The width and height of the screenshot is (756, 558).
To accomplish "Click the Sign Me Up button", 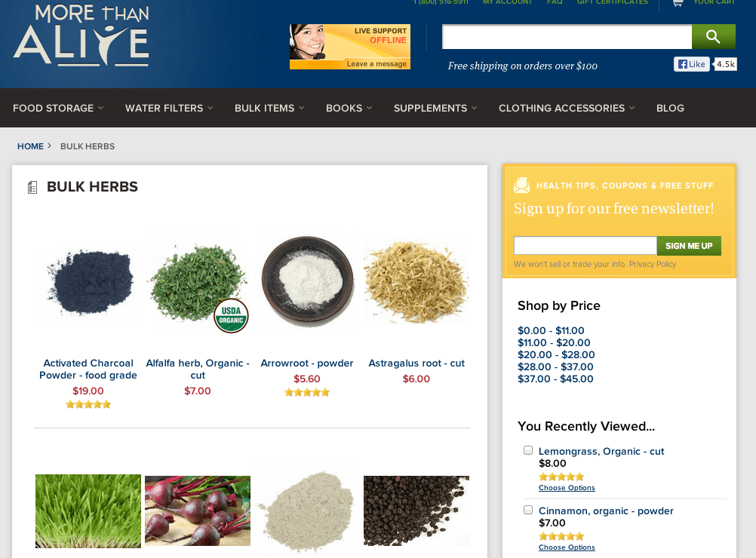I will 689,246.
